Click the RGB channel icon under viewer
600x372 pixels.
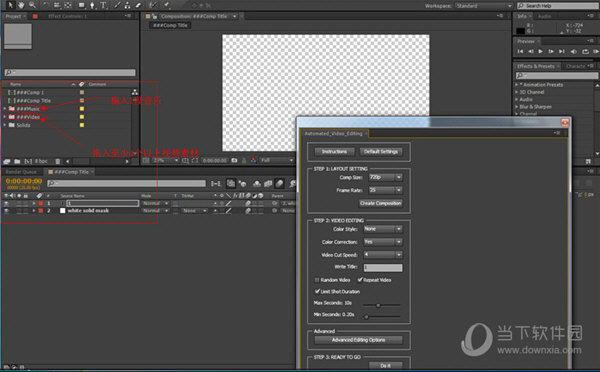point(253,160)
